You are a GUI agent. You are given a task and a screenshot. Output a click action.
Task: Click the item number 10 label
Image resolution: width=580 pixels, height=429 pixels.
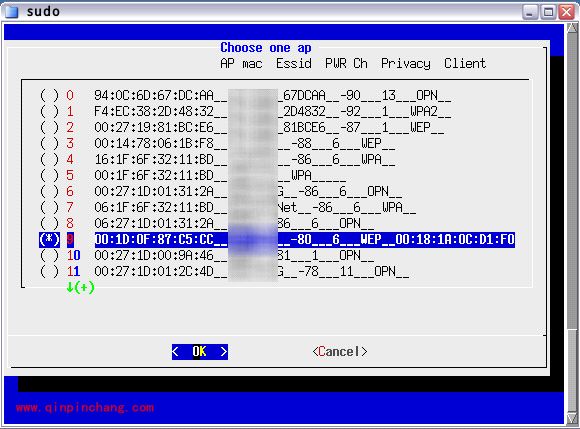(x=73, y=255)
